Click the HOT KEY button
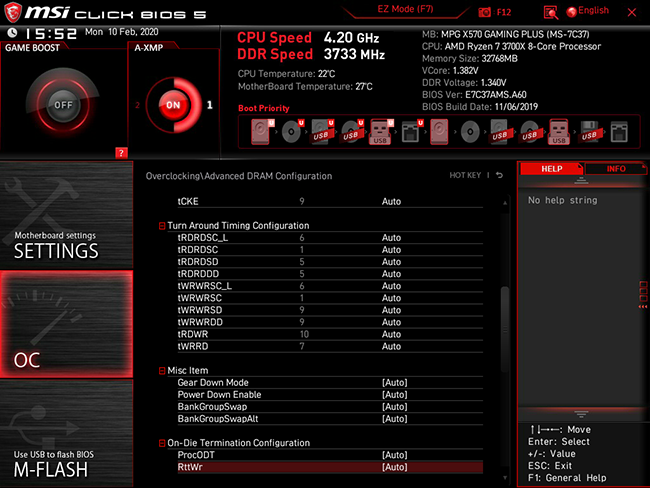650x488 pixels. 465,175
